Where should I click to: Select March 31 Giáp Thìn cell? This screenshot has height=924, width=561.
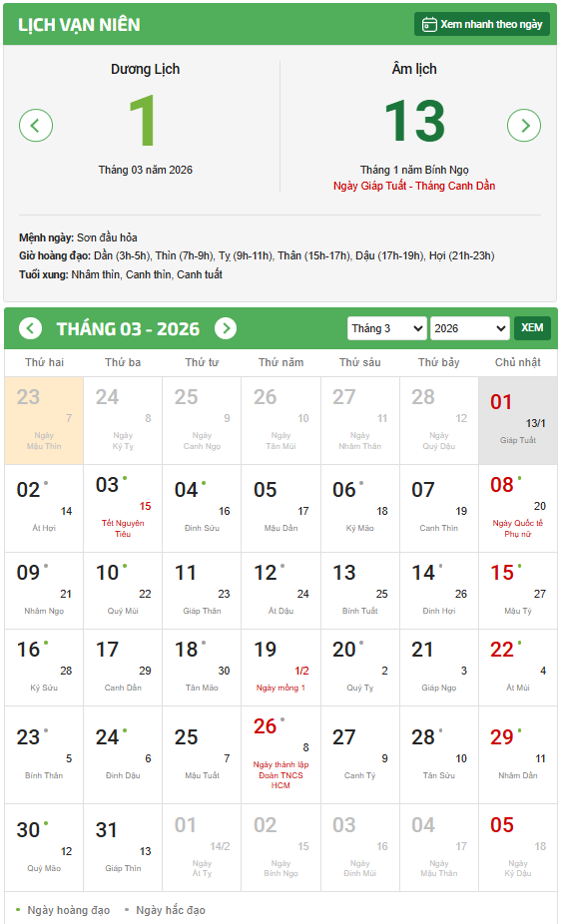(123, 848)
